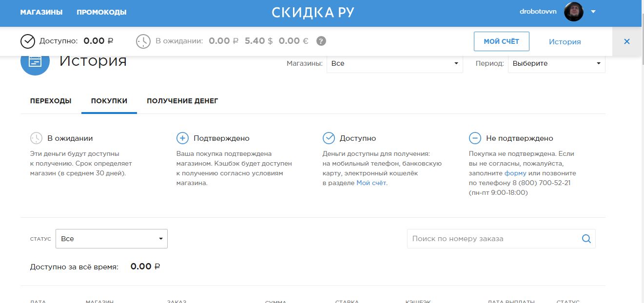Open the Период dropdown
The image size is (644, 303).
point(556,63)
